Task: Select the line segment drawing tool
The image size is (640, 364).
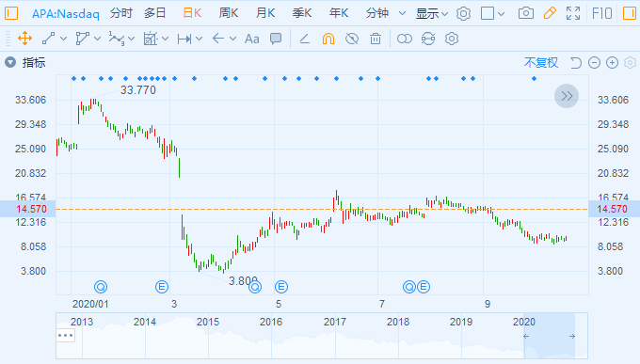Action: pos(49,39)
